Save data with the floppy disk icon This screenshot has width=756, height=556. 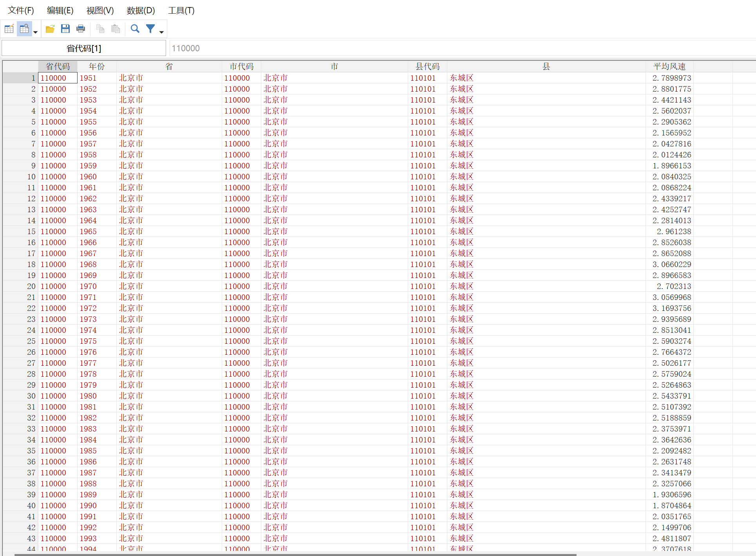pos(65,29)
